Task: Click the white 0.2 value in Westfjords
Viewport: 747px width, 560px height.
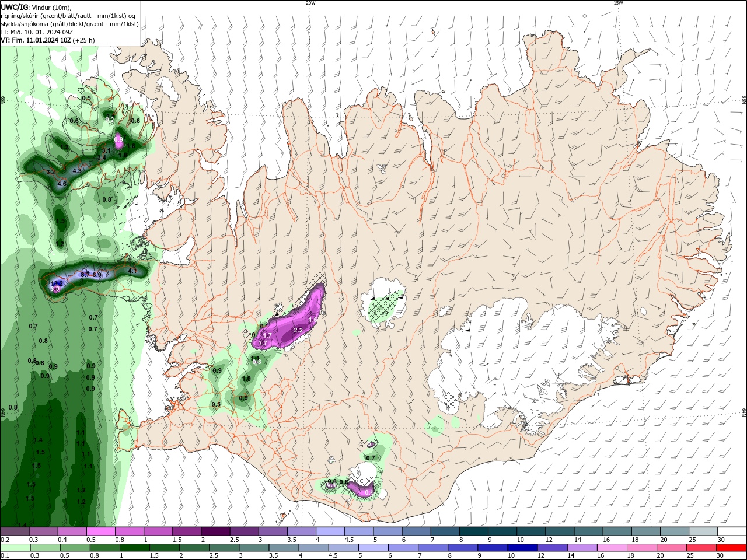Action: (110, 120)
